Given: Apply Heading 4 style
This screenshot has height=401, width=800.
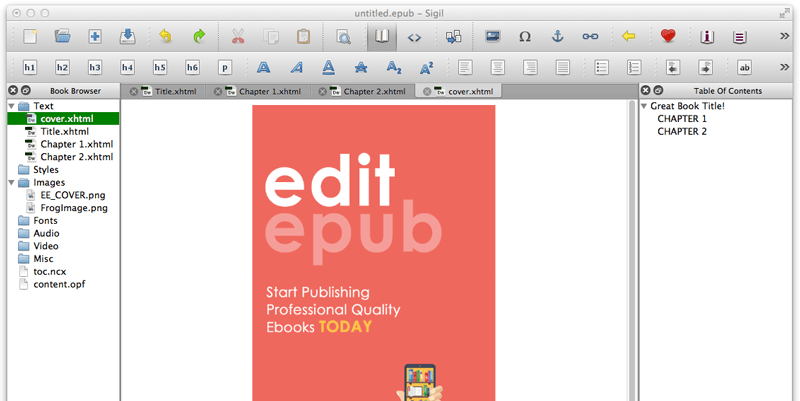Looking at the screenshot, I should [127, 67].
